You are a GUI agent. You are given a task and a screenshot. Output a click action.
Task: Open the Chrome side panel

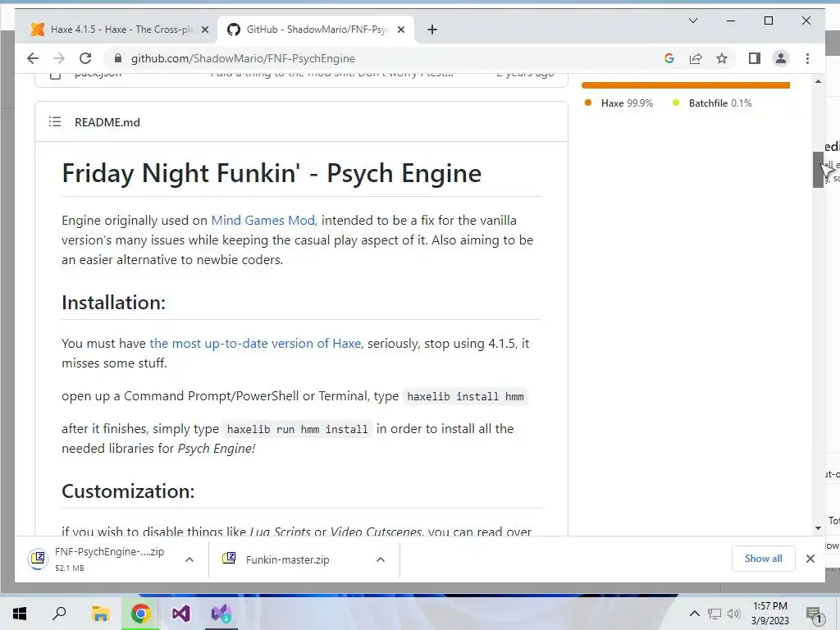pyautogui.click(x=755, y=58)
